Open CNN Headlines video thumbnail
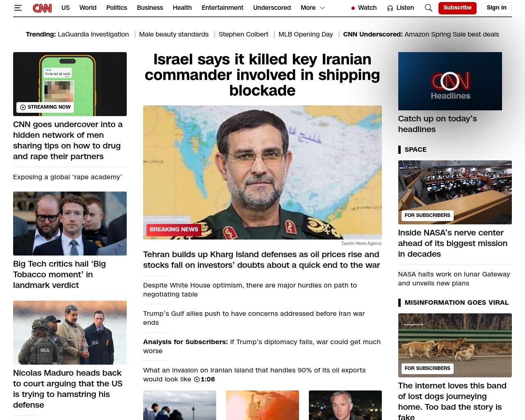Viewport: 525px width, 420px height. click(450, 81)
